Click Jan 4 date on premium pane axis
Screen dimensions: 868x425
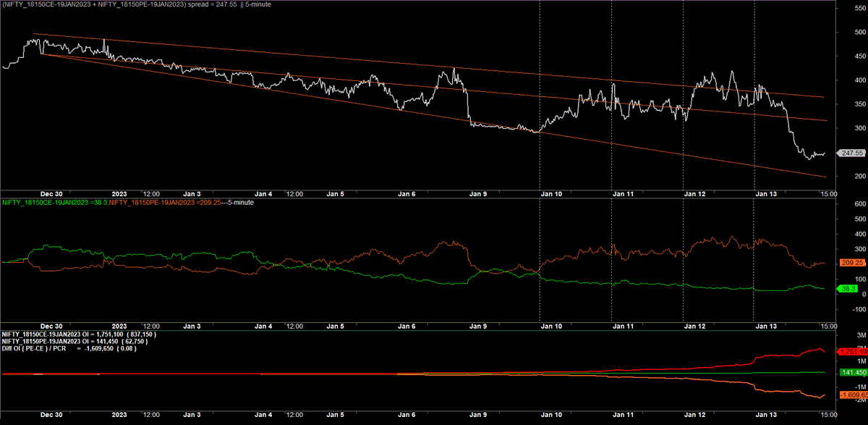click(264, 326)
